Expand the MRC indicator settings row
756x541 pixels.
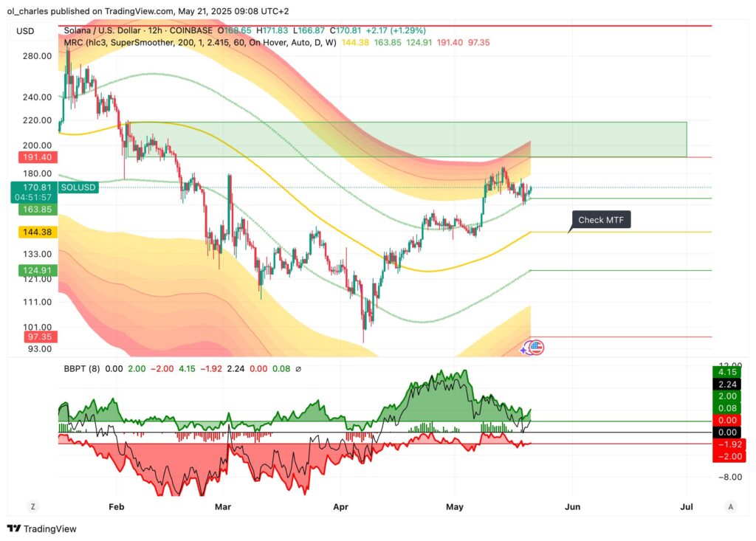click(x=72, y=43)
